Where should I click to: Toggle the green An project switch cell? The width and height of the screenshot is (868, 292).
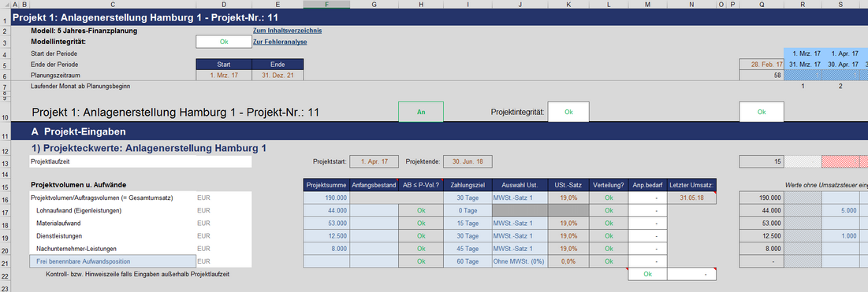pyautogui.click(x=421, y=112)
